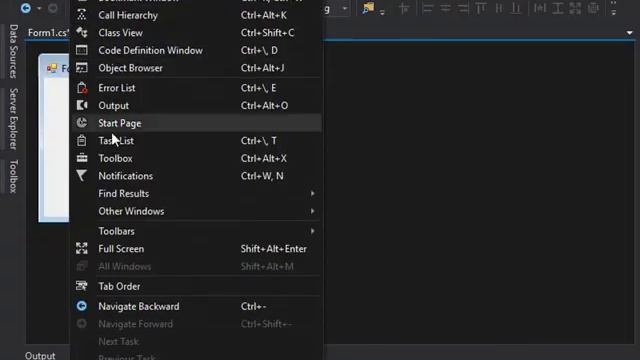This screenshot has height=360, width=640.
Task: Open Notifications from the menu
Action: click(196, 176)
